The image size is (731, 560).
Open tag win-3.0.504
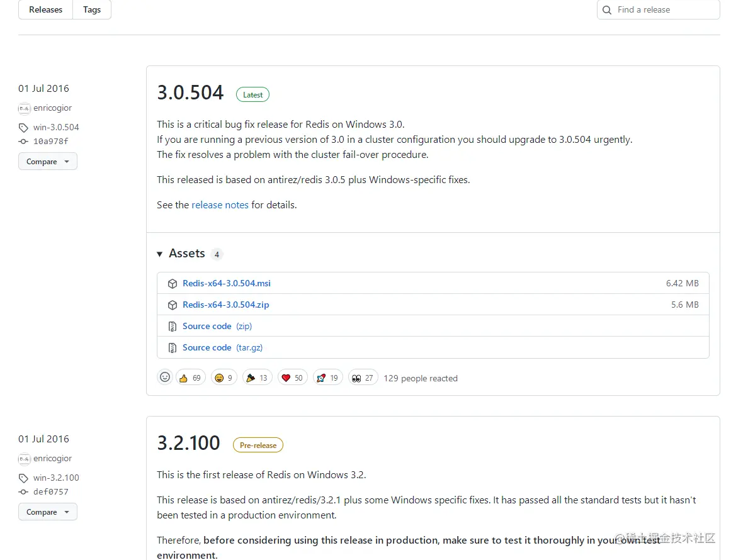[x=56, y=127]
